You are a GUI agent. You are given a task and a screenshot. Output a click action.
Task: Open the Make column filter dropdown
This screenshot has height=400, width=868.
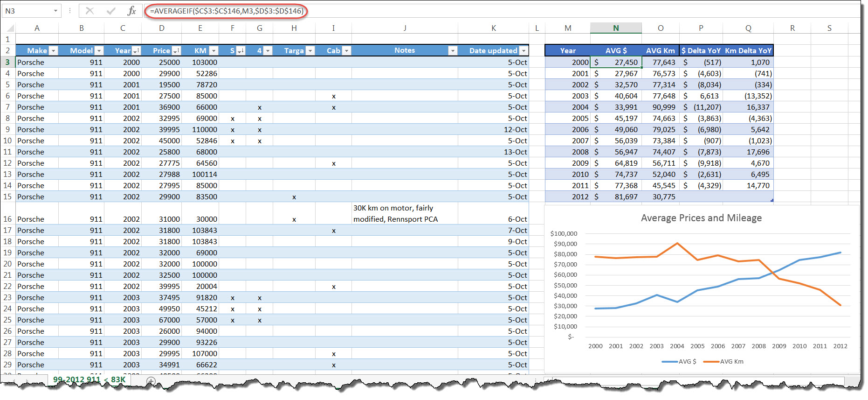coord(53,50)
